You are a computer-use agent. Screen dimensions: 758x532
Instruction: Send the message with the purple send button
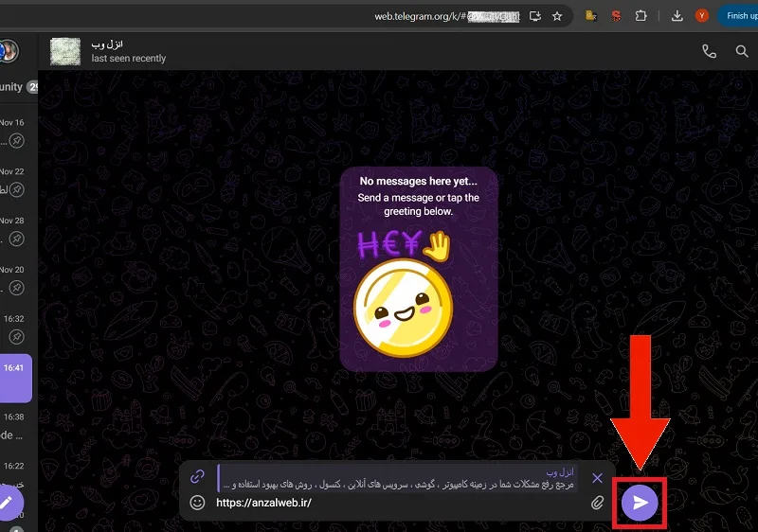point(640,503)
